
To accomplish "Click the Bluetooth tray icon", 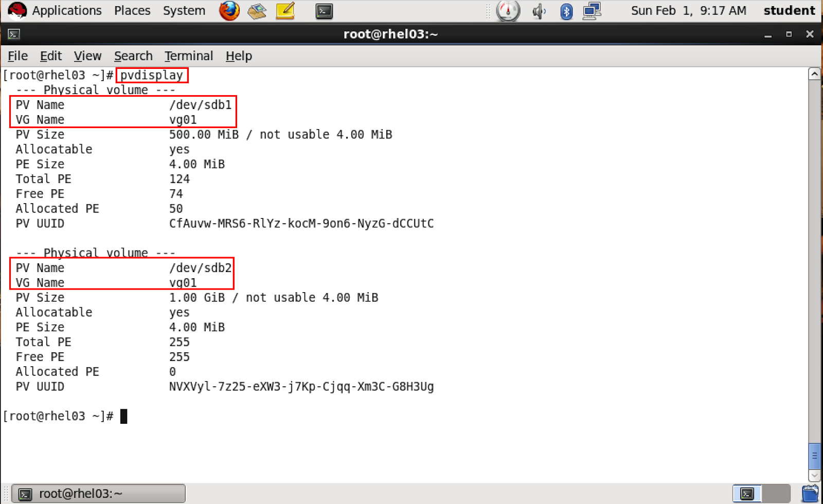I will pos(566,11).
